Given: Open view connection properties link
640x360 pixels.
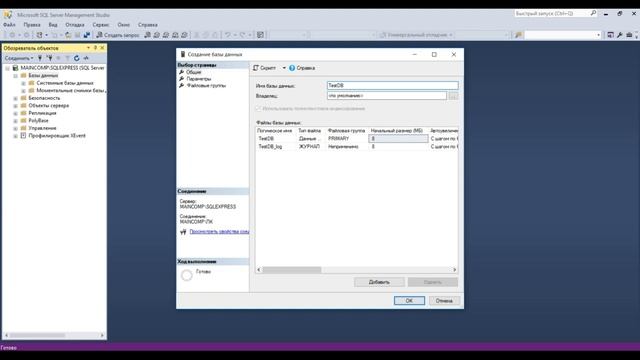Looking at the screenshot, I should pos(219,231).
